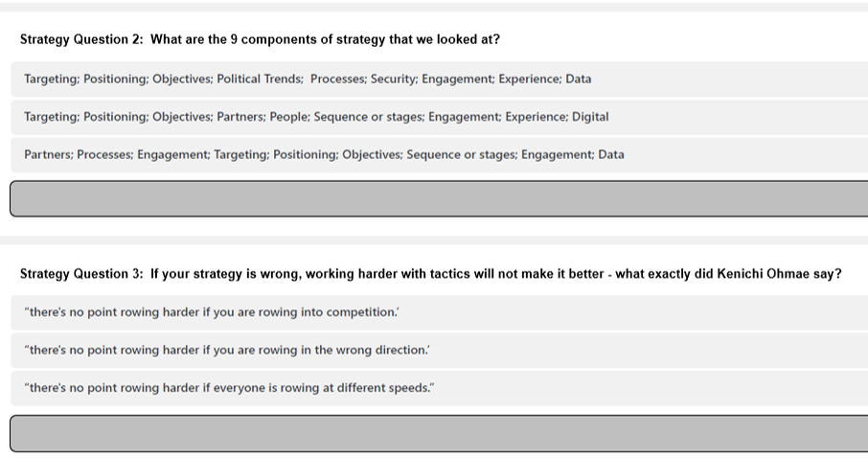Choose the option ending with 'Experience; Digital'

[x=440, y=117]
